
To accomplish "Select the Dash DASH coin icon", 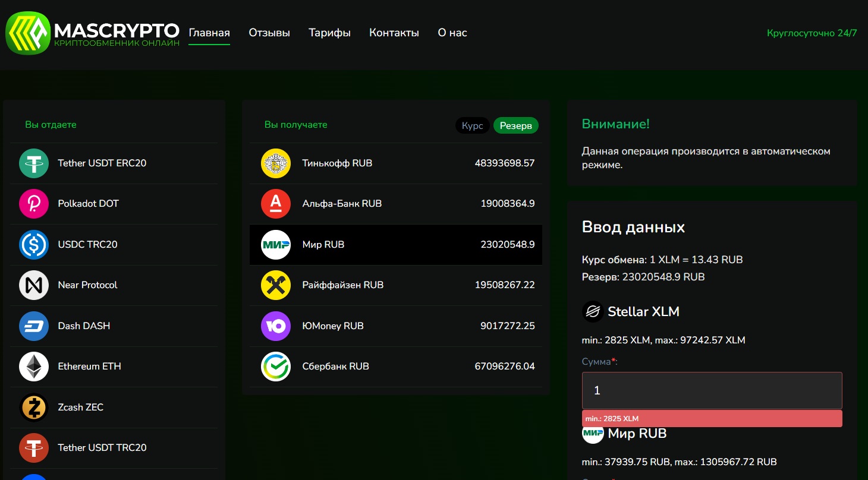I will point(34,326).
